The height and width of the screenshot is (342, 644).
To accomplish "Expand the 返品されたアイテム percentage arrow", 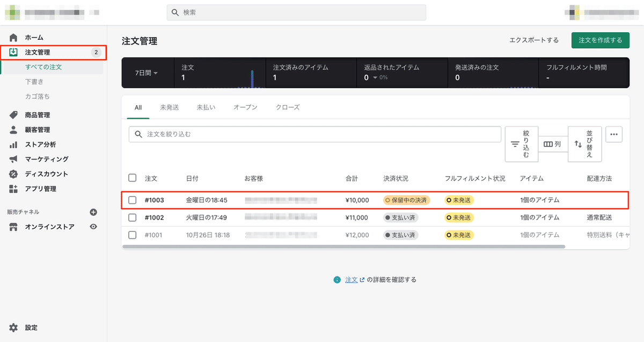I will (376, 78).
